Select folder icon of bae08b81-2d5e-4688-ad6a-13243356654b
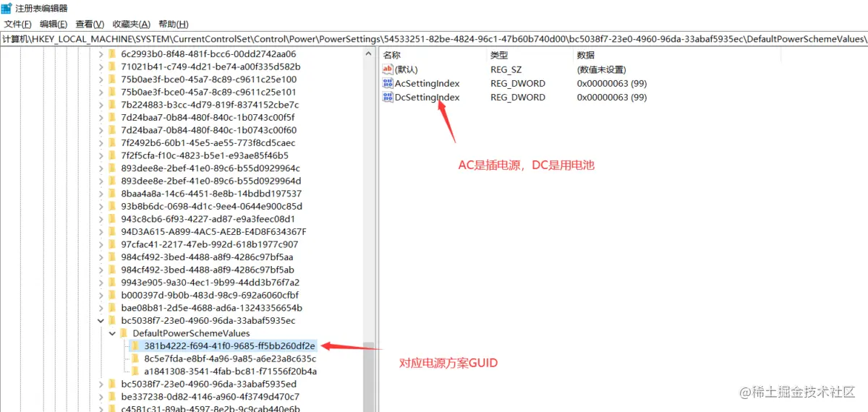868x412 pixels. tap(112, 308)
